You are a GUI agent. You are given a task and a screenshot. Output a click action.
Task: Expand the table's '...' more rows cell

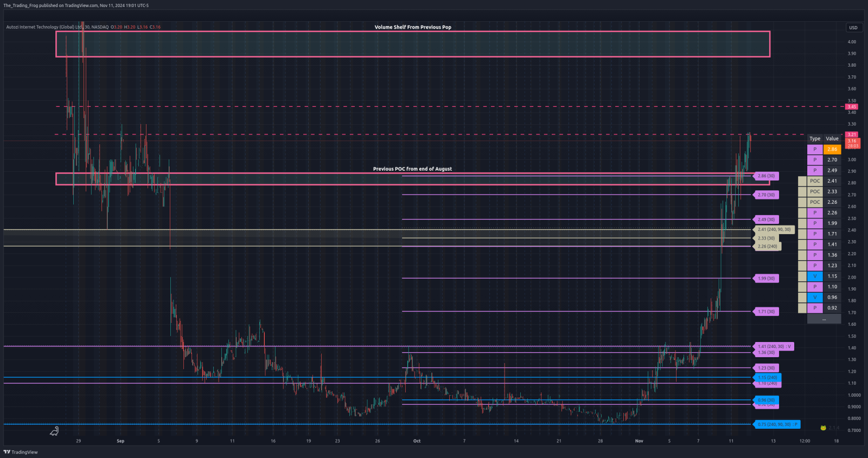point(824,319)
